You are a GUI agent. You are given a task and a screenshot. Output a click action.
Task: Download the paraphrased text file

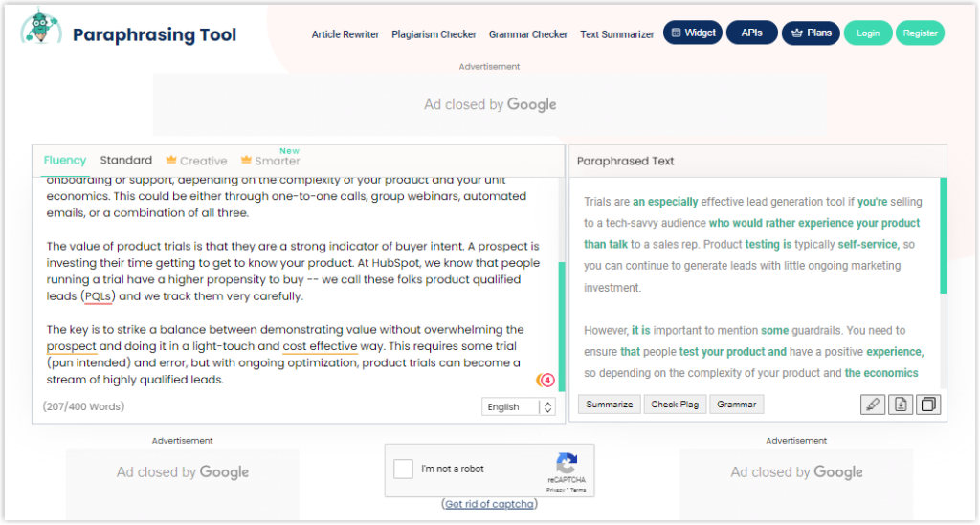coord(901,405)
